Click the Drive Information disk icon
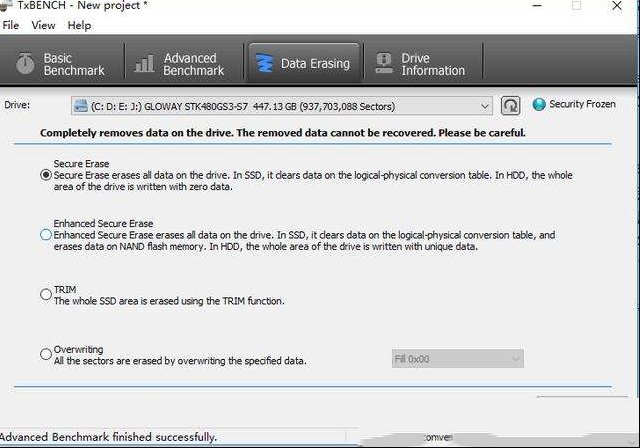 click(384, 64)
